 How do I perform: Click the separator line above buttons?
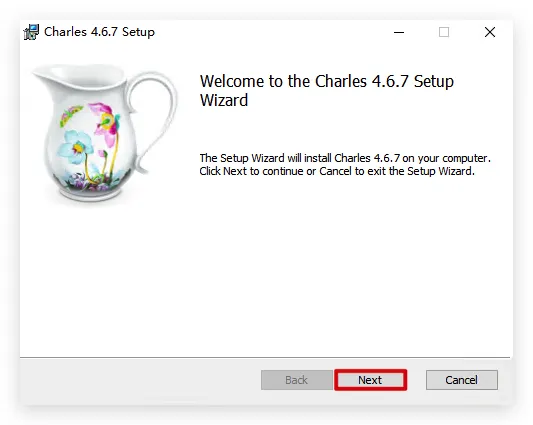click(265, 357)
